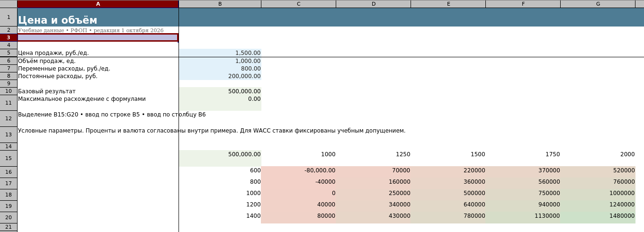Select column A header

[x=98, y=4]
